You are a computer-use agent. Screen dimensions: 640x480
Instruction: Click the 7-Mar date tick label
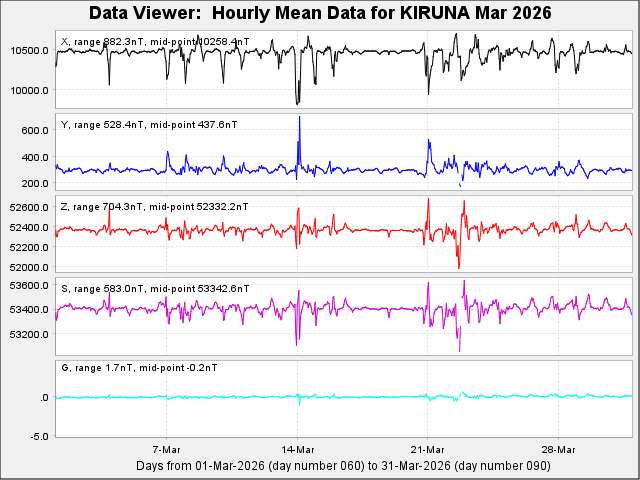(166, 448)
